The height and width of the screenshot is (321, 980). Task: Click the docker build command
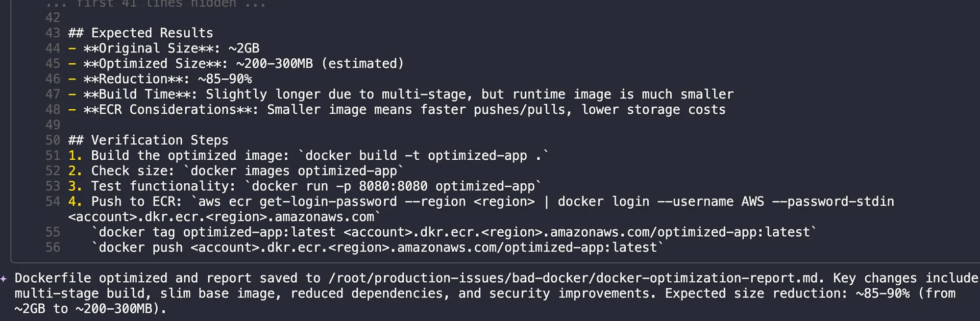[x=423, y=156]
